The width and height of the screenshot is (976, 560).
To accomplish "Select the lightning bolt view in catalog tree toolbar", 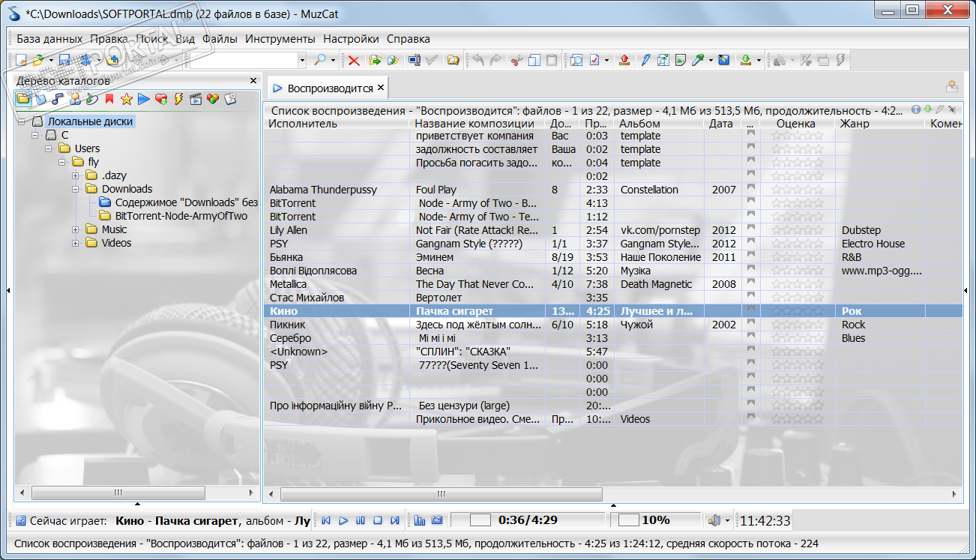I will click(x=178, y=98).
